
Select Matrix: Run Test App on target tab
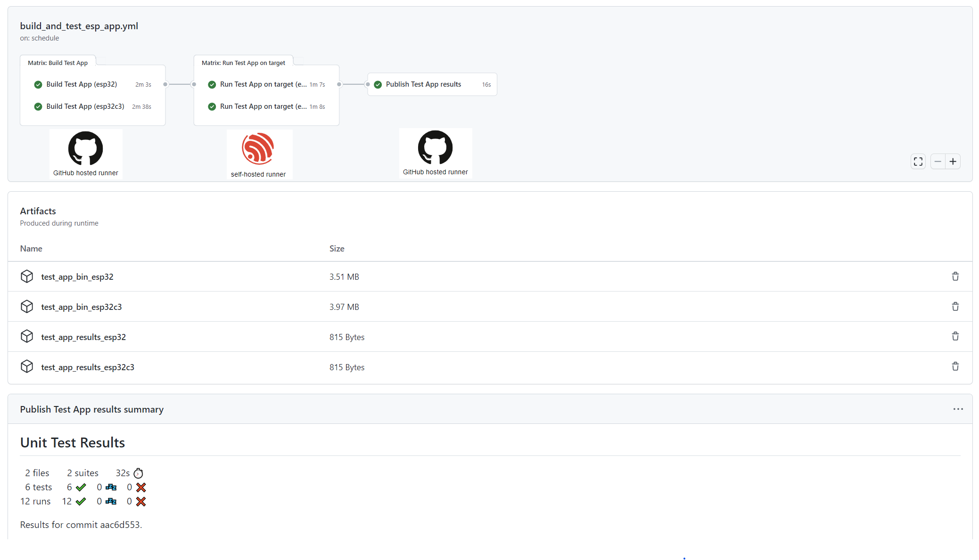[x=243, y=63]
